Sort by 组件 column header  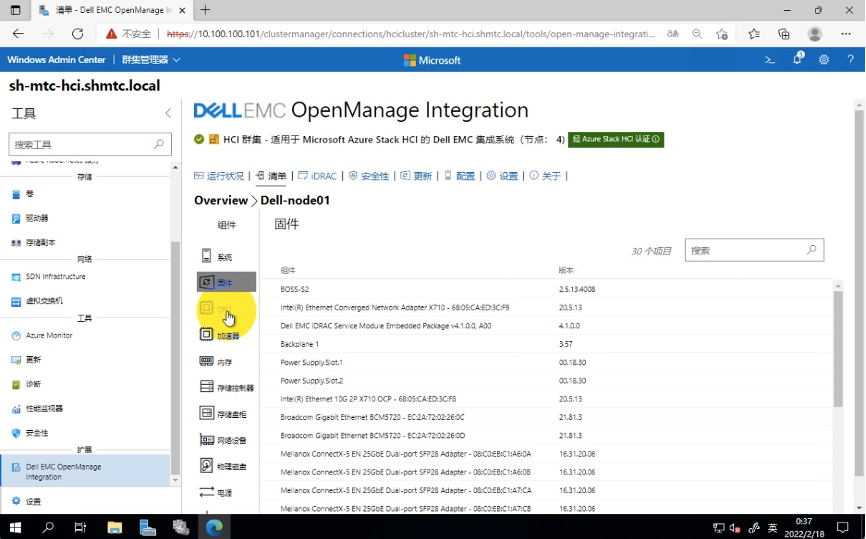coord(288,270)
